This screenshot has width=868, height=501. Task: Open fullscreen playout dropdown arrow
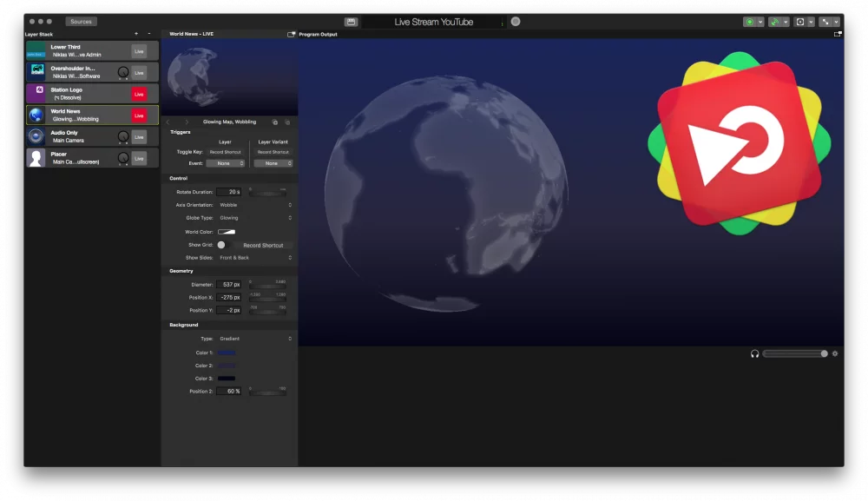pos(837,23)
